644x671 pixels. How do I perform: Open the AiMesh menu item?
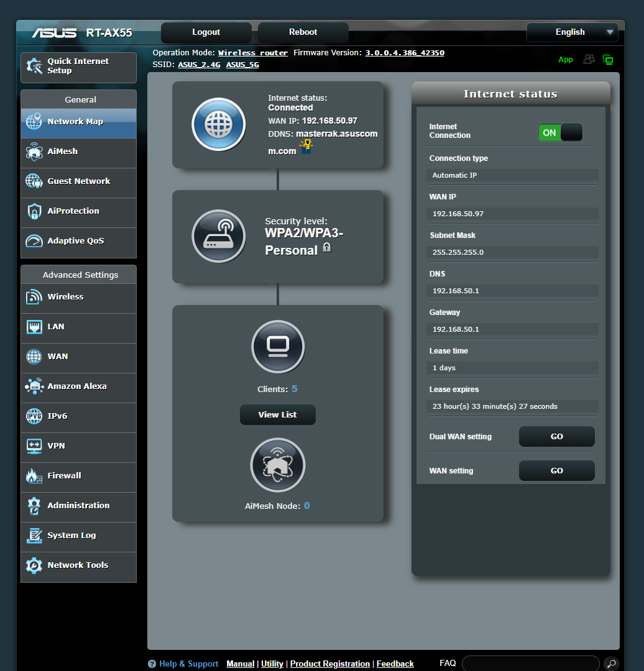click(79, 153)
